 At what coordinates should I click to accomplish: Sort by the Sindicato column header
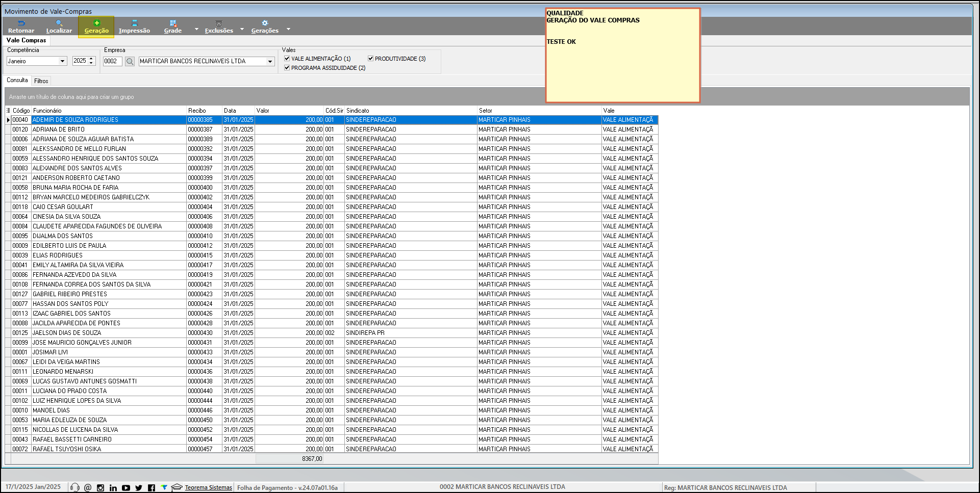click(x=411, y=111)
